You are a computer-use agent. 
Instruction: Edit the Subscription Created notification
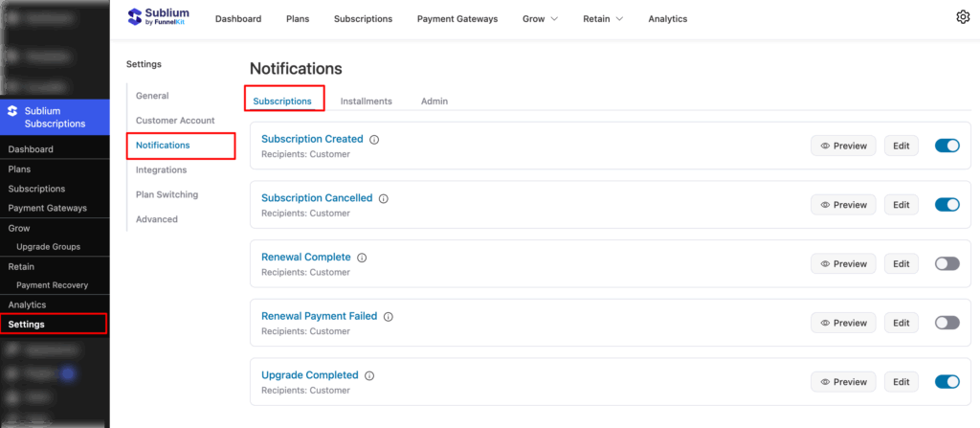(902, 146)
